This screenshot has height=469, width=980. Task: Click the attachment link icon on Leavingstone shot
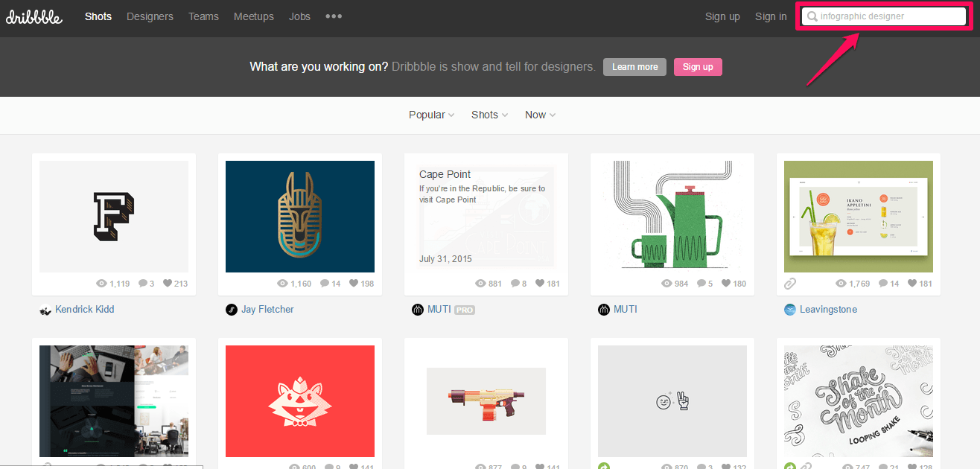click(x=791, y=284)
